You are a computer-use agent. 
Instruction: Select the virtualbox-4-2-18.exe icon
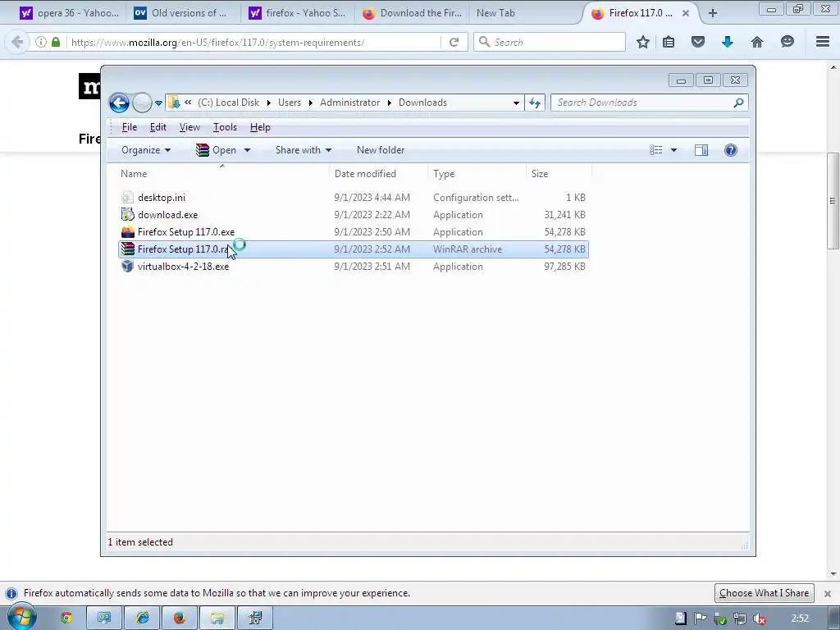(127, 267)
